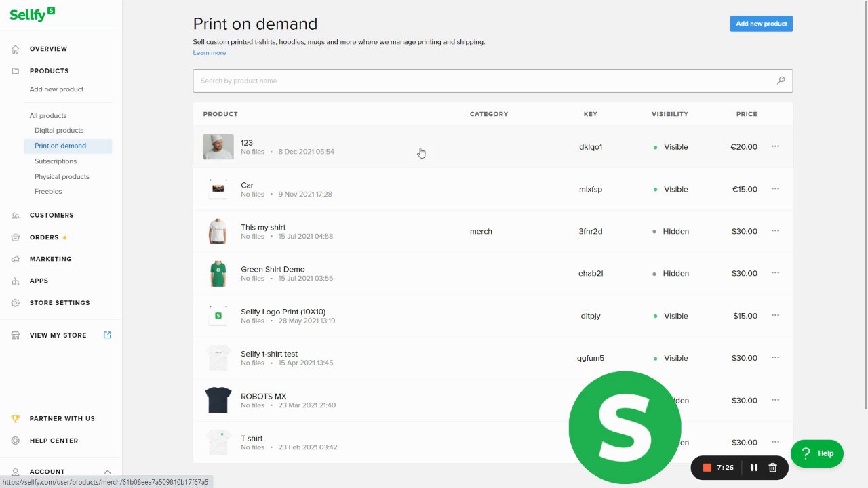Open Physical products sidebar item
Viewport: 868px width, 488px height.
(62, 176)
